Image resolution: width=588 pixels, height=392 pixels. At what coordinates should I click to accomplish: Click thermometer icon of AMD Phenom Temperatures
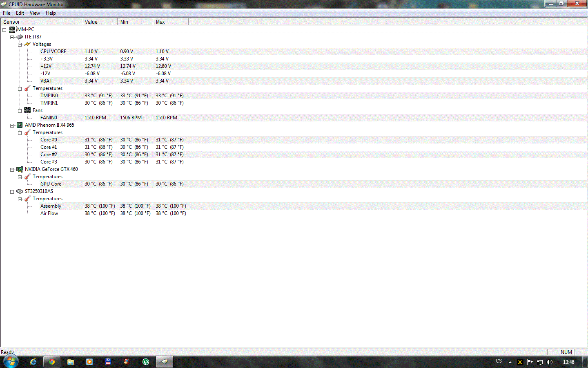coord(27,132)
